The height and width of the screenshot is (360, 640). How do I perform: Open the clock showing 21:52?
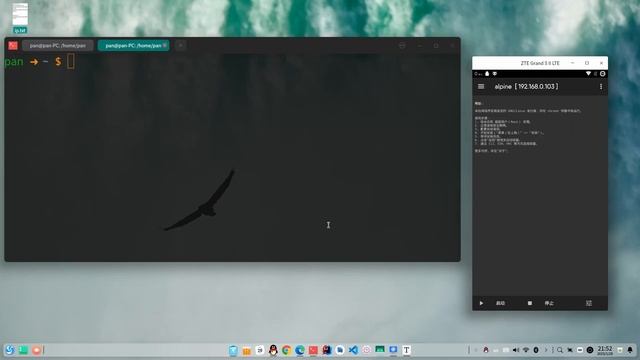pyautogui.click(x=605, y=350)
